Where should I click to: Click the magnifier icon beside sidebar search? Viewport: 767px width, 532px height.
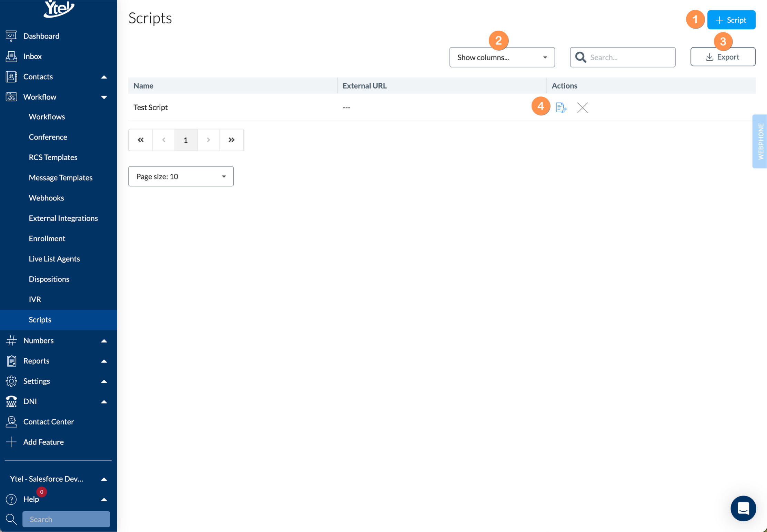coord(11,519)
